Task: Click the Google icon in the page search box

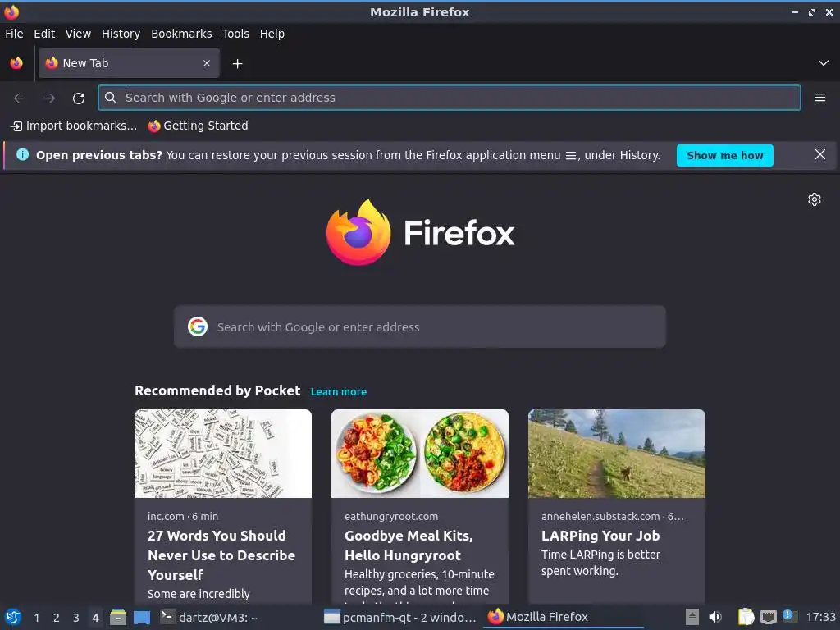Action: point(198,326)
